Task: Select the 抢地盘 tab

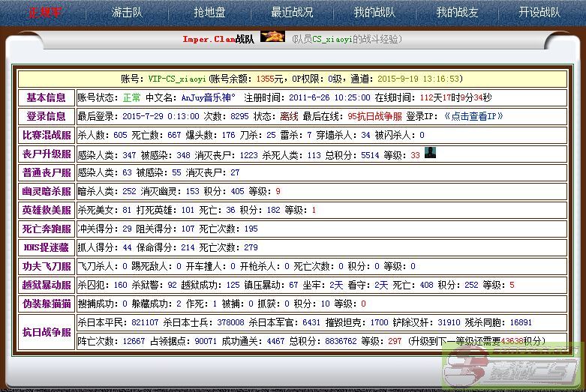Action: tap(209, 13)
